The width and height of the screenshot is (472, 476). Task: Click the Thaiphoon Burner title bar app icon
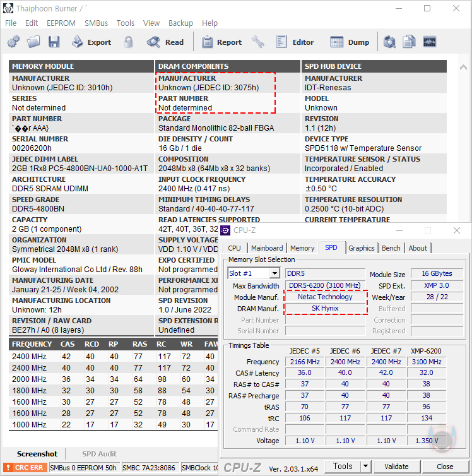coord(8,8)
